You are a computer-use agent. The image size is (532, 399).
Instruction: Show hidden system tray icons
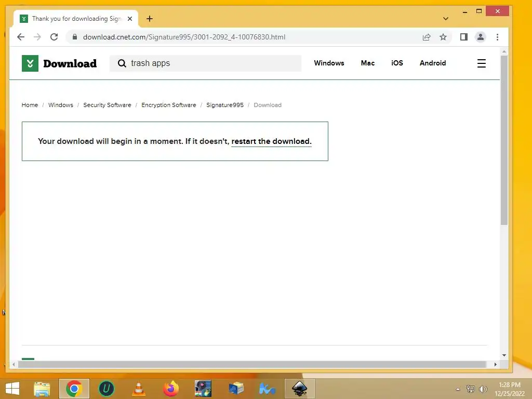(x=458, y=389)
